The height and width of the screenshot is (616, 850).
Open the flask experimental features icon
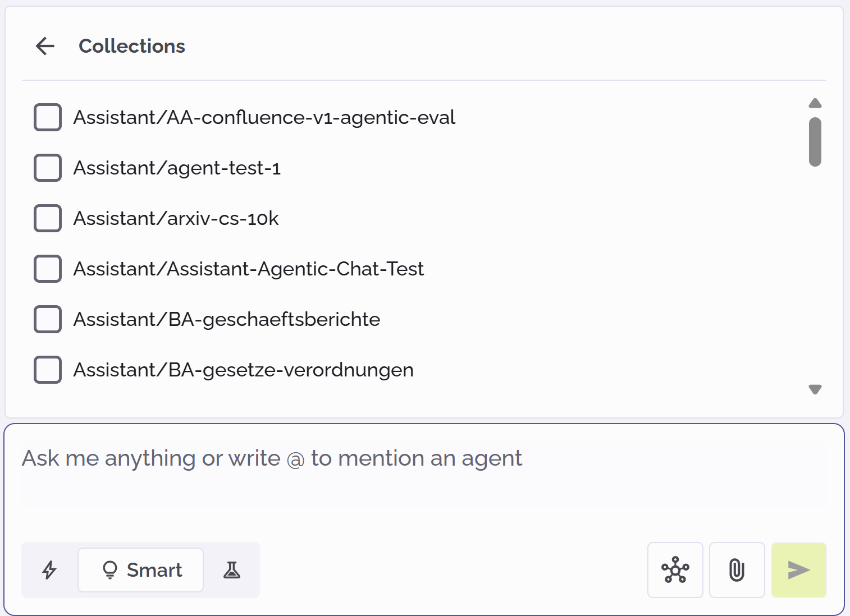232,570
